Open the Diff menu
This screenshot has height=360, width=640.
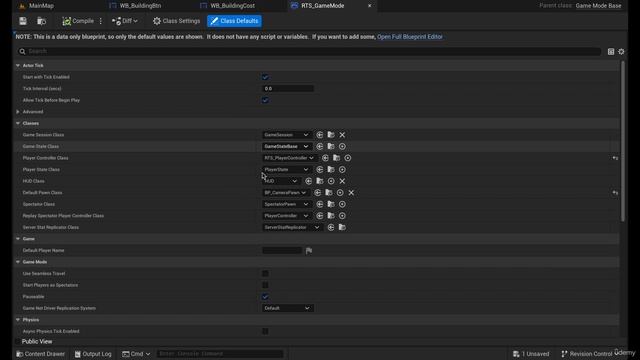tap(124, 21)
